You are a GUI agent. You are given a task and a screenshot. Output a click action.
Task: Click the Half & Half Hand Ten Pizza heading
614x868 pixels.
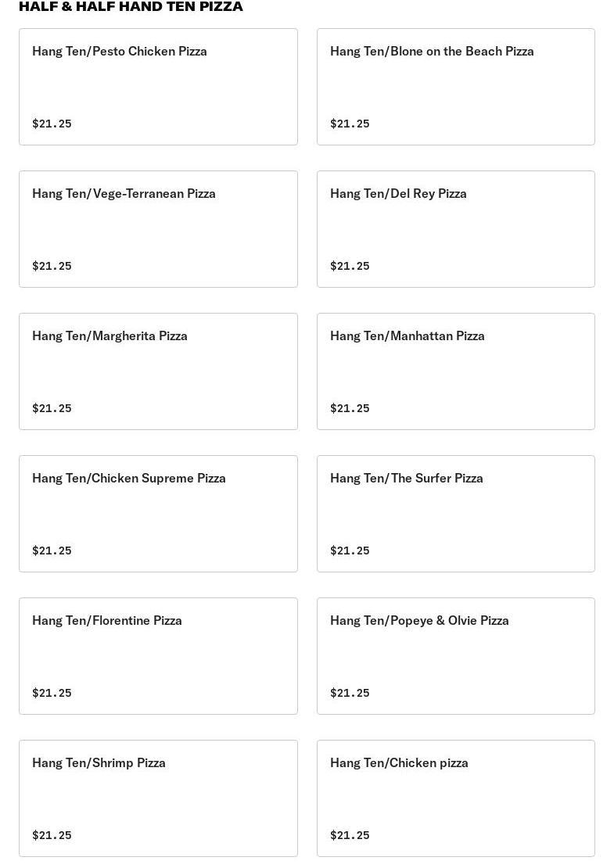(x=131, y=6)
